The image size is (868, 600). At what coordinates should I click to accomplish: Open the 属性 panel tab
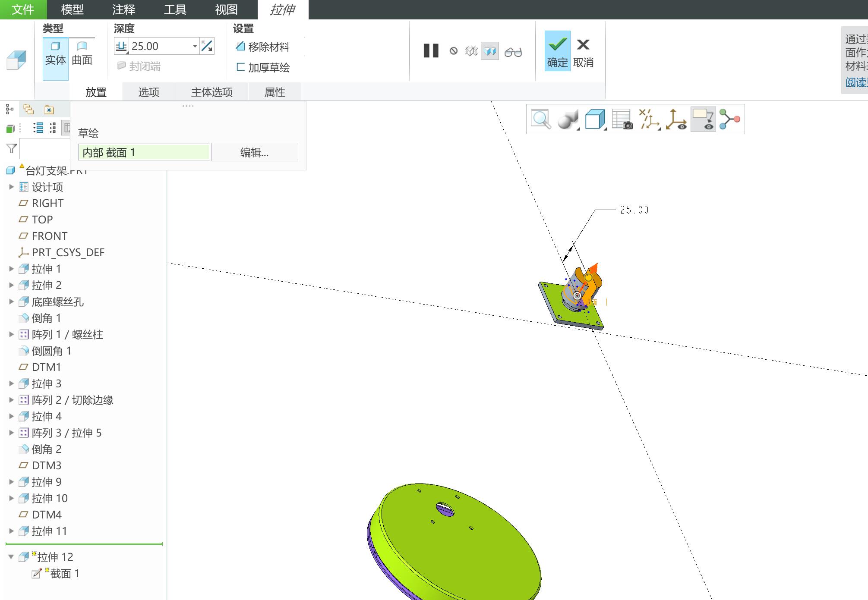(275, 92)
